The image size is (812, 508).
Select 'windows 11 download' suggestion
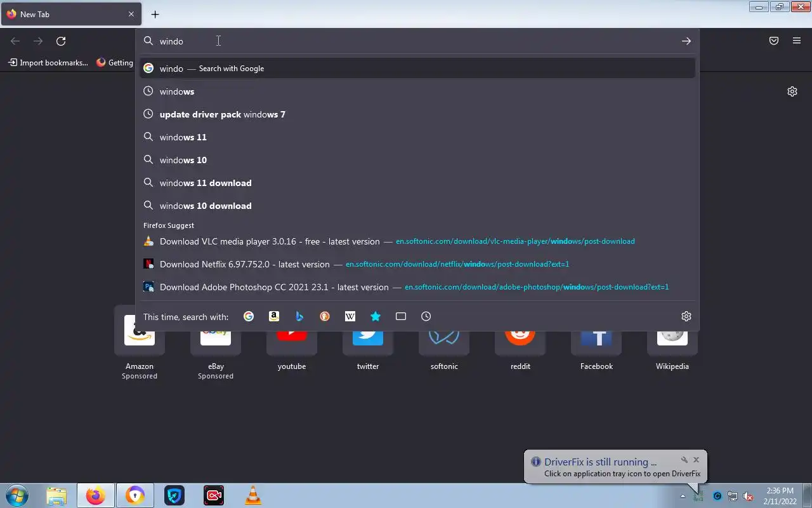[x=417, y=183]
